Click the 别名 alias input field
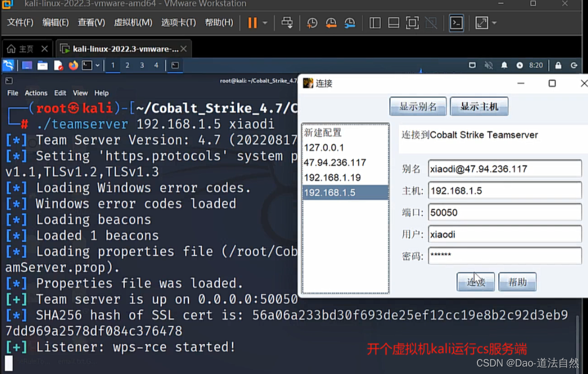Image resolution: width=588 pixels, height=374 pixels. click(x=505, y=169)
